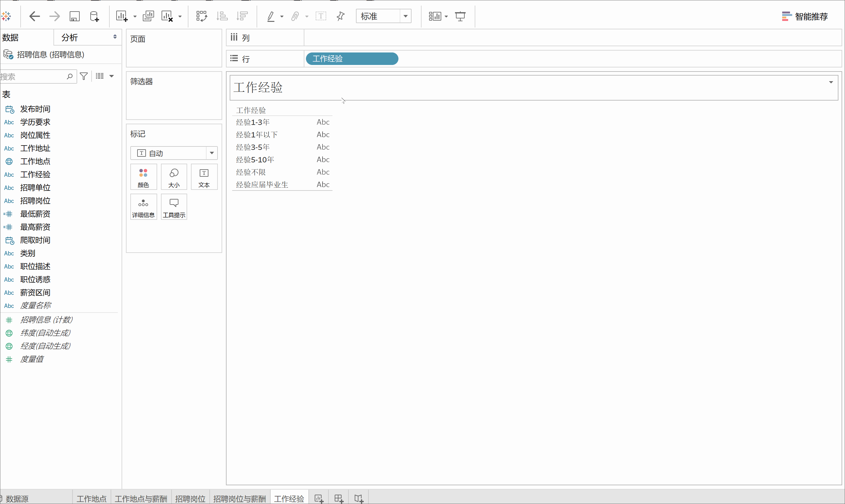Click the save workbook icon

[74, 16]
